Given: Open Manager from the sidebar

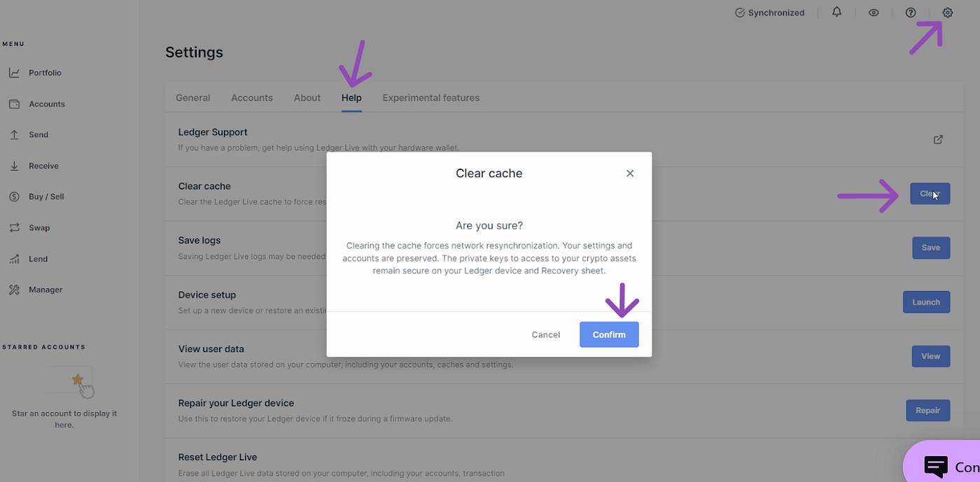Looking at the screenshot, I should coord(45,290).
